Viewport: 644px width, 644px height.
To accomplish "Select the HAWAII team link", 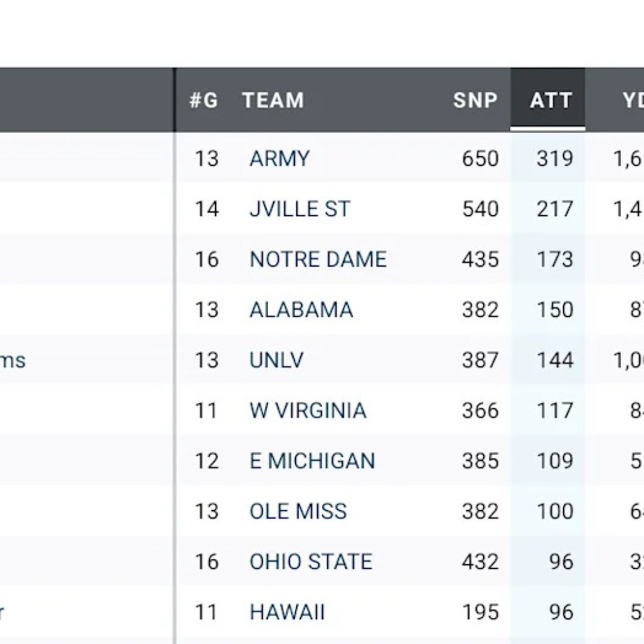I will pyautogui.click(x=287, y=611).
